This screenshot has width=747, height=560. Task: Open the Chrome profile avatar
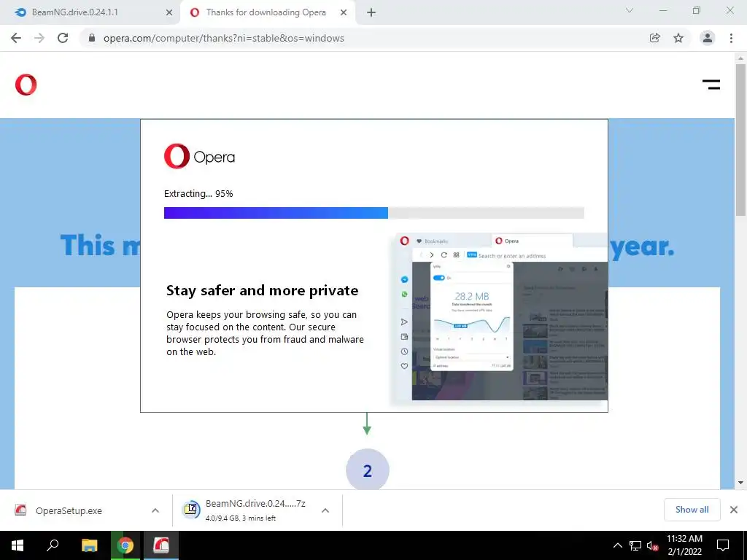[708, 38]
